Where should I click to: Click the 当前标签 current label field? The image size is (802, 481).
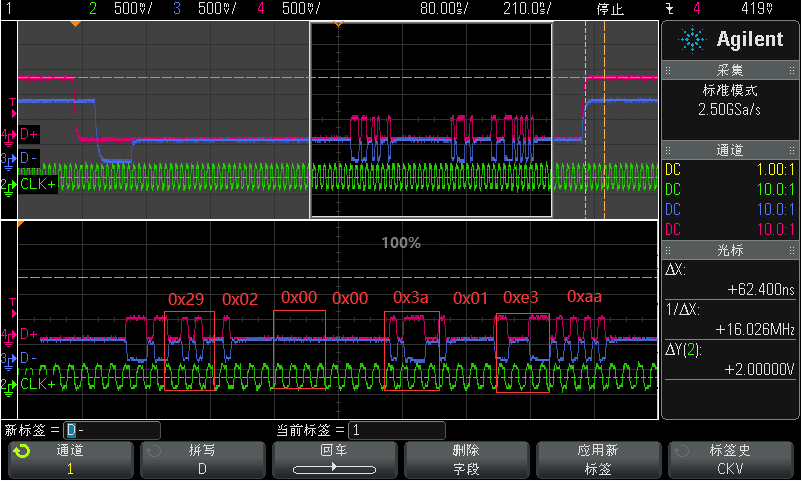[396, 430]
